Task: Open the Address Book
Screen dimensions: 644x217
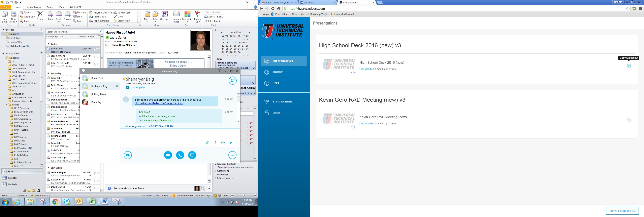Action: pos(214,17)
